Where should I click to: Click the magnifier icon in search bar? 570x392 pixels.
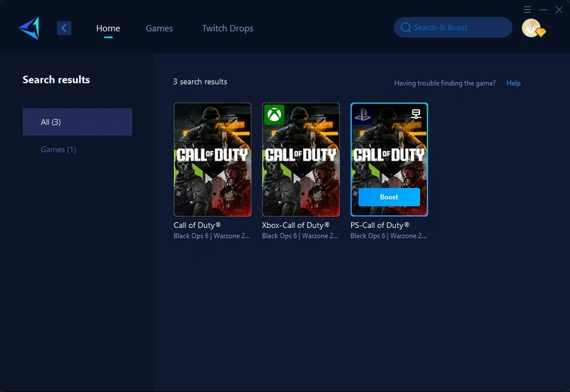point(406,28)
